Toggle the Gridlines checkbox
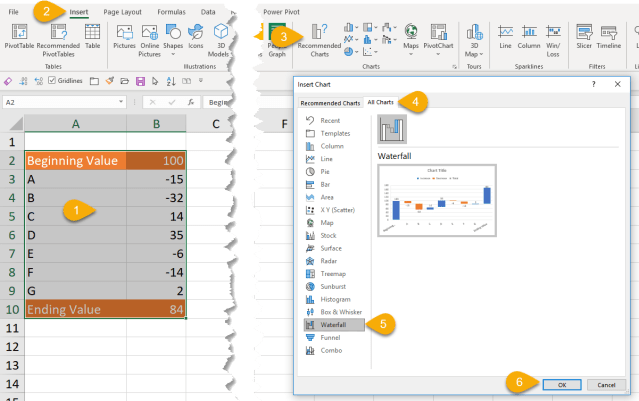The width and height of the screenshot is (639, 401). [x=52, y=80]
